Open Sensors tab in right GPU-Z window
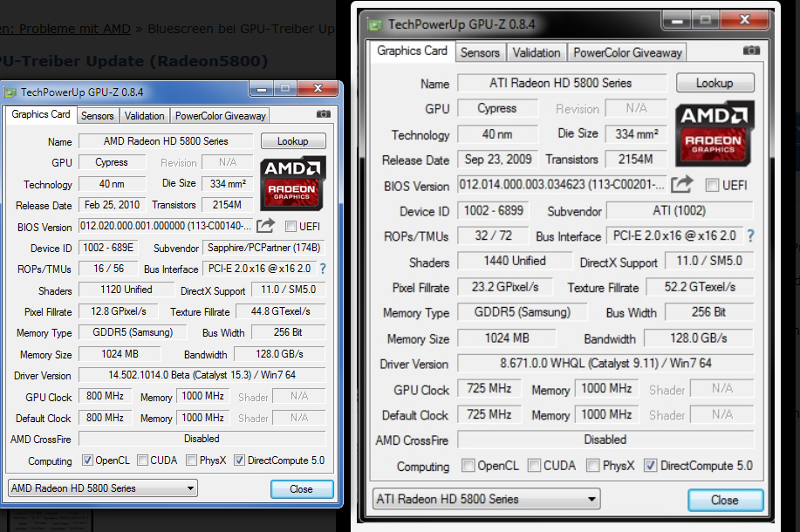 (480, 52)
